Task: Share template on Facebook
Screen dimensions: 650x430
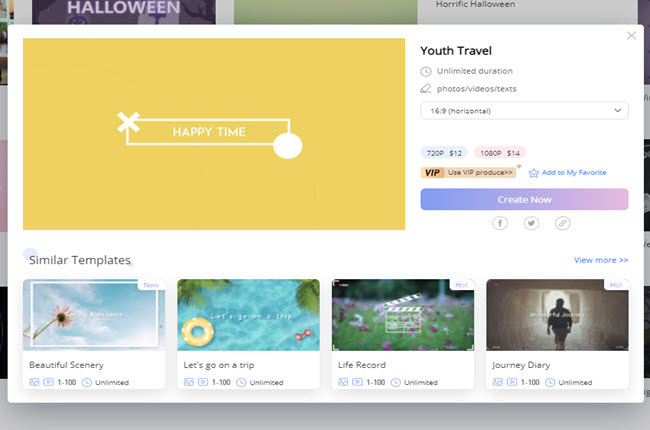Action: tap(500, 223)
